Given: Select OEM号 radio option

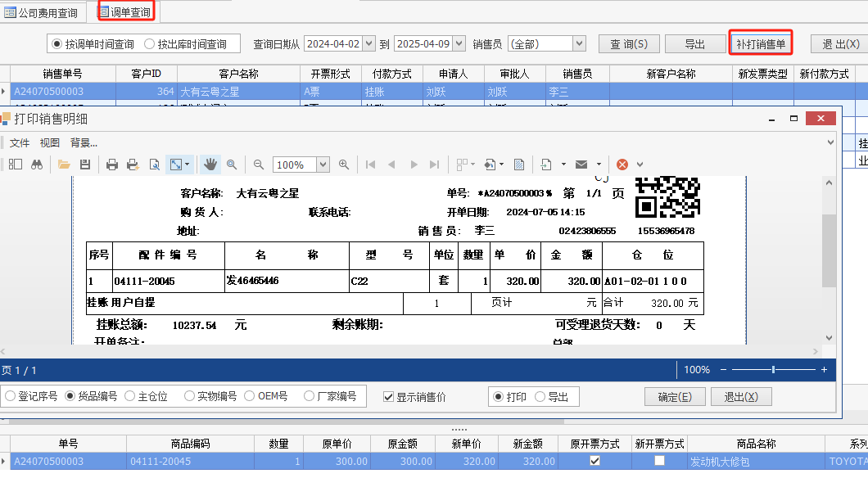Looking at the screenshot, I should click(x=249, y=396).
